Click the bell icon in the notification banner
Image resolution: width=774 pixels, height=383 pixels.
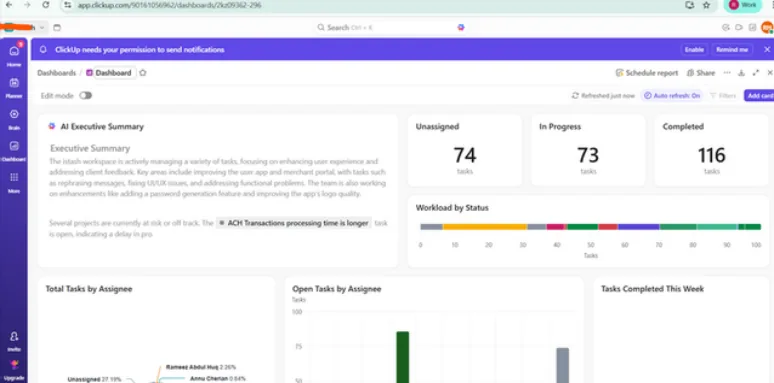point(43,50)
